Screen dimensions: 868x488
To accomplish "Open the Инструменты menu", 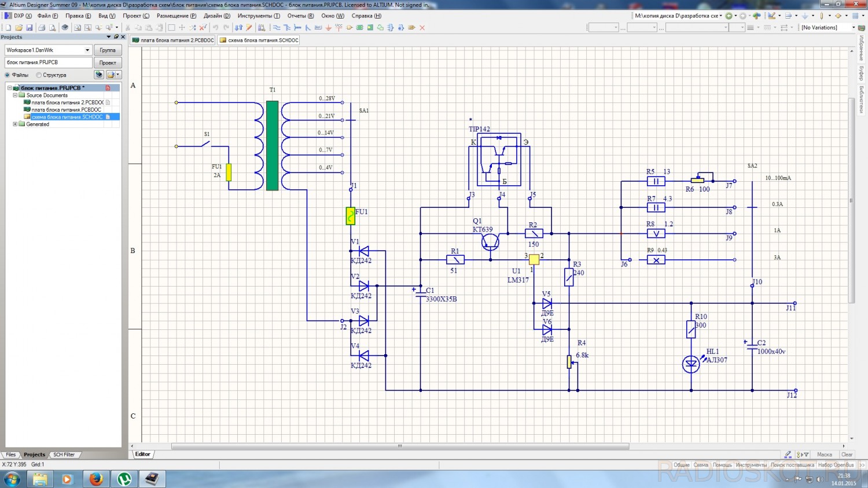I will (259, 16).
